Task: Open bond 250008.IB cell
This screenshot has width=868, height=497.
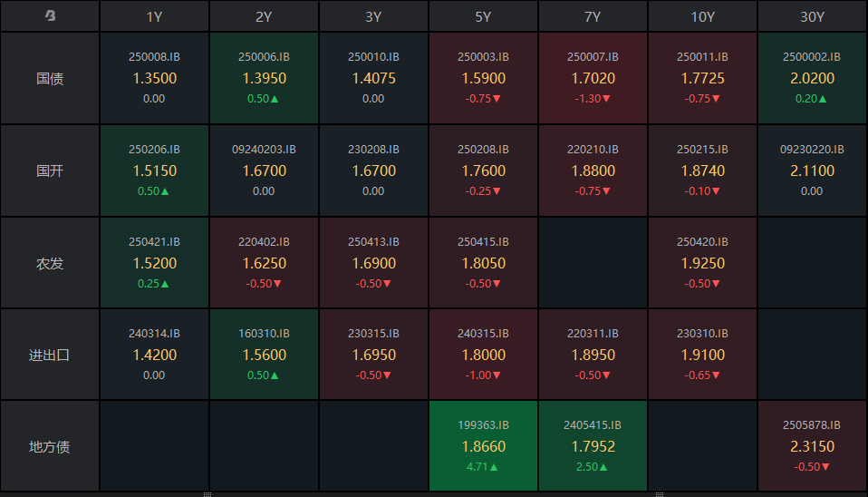Action: (x=154, y=78)
